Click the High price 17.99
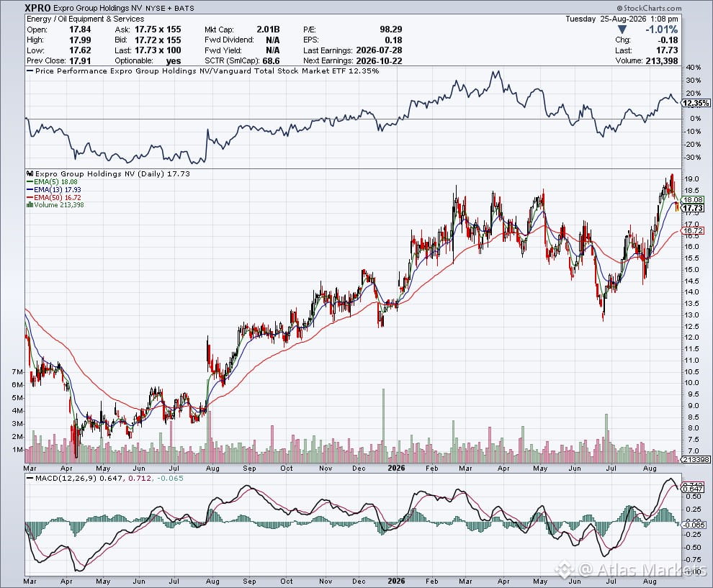The image size is (713, 588). click(x=80, y=40)
